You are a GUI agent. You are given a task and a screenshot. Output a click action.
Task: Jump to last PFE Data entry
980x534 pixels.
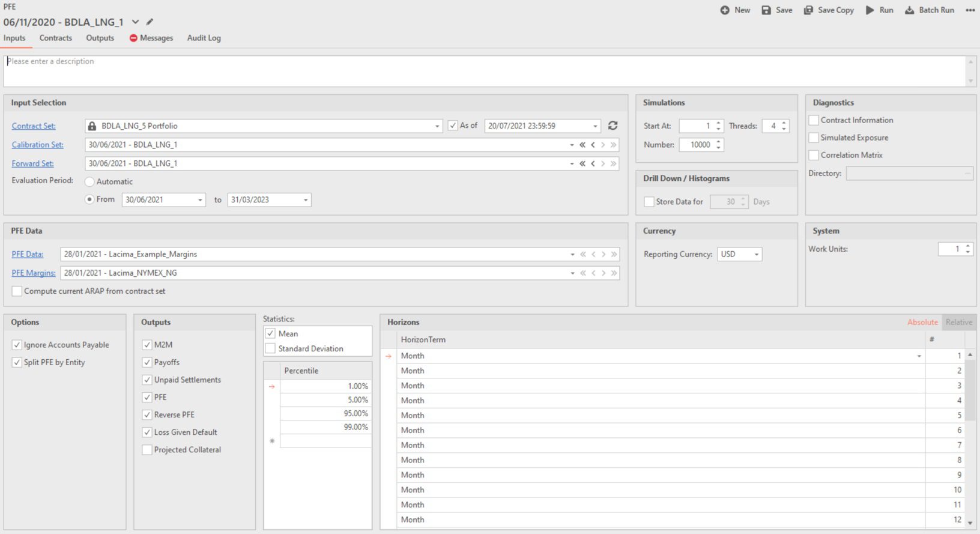614,254
